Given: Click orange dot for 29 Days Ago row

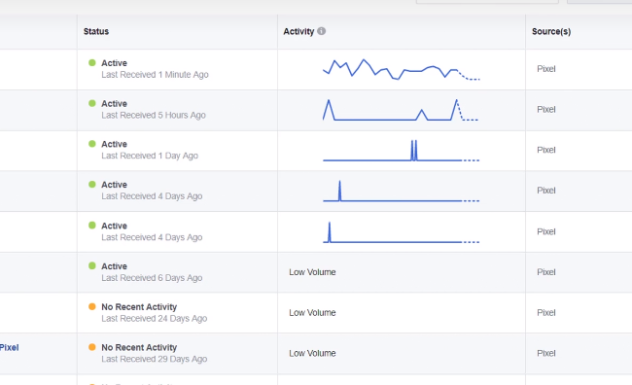Looking at the screenshot, I should 92,347.
